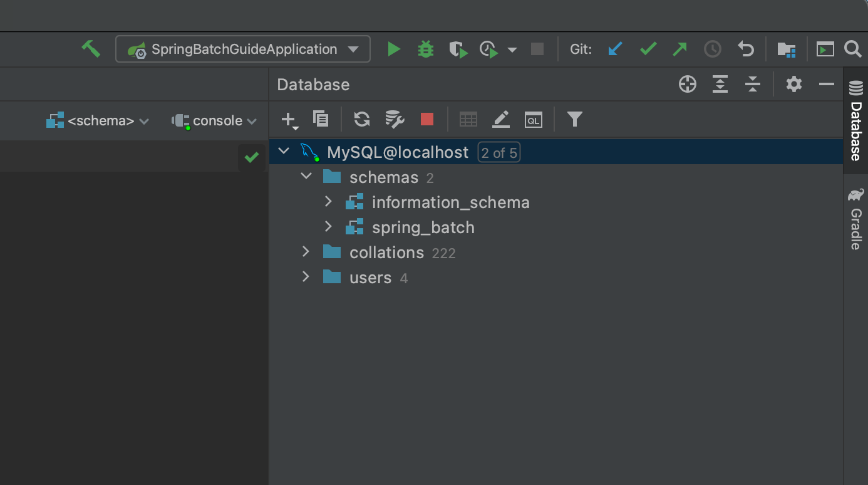
Task: Select the information_schema schema
Action: (451, 202)
